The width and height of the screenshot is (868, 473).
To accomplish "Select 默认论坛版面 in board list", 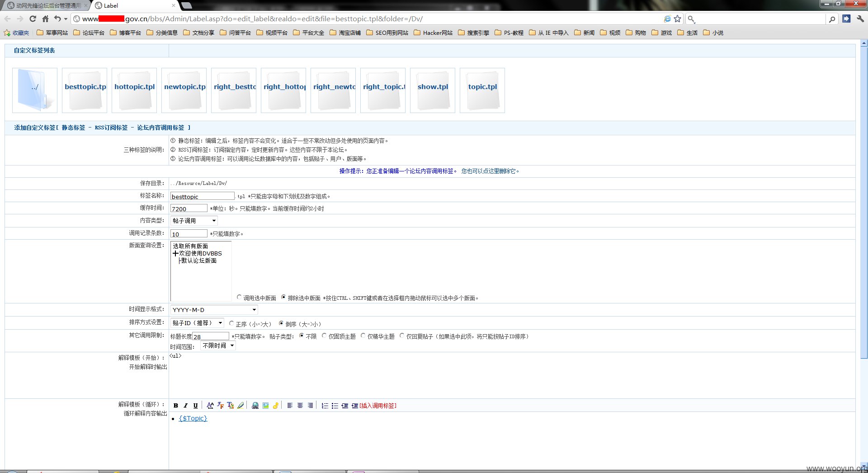I will click(199, 261).
